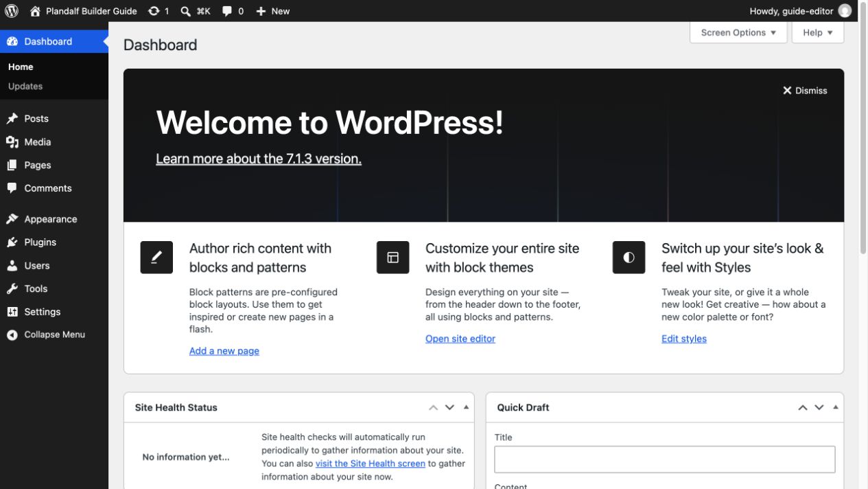Open the Comments menu label in sidebar
868x489 pixels.
[x=48, y=188]
